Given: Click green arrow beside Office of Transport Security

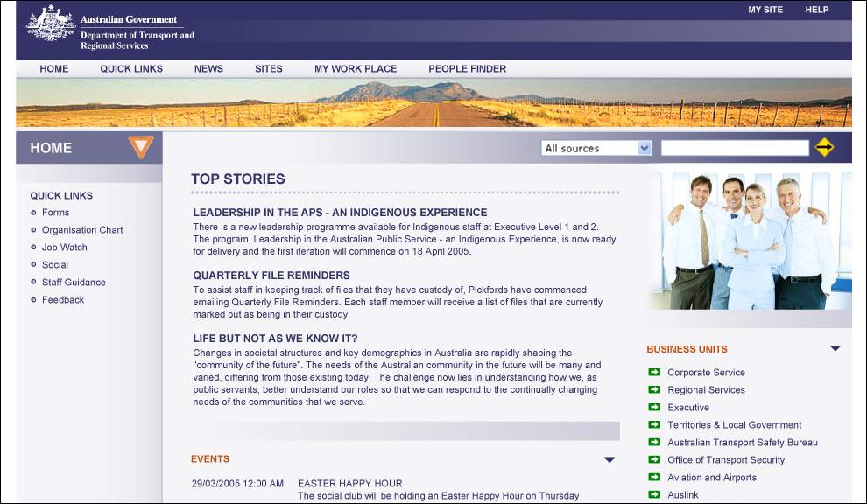Looking at the screenshot, I should 654,459.
